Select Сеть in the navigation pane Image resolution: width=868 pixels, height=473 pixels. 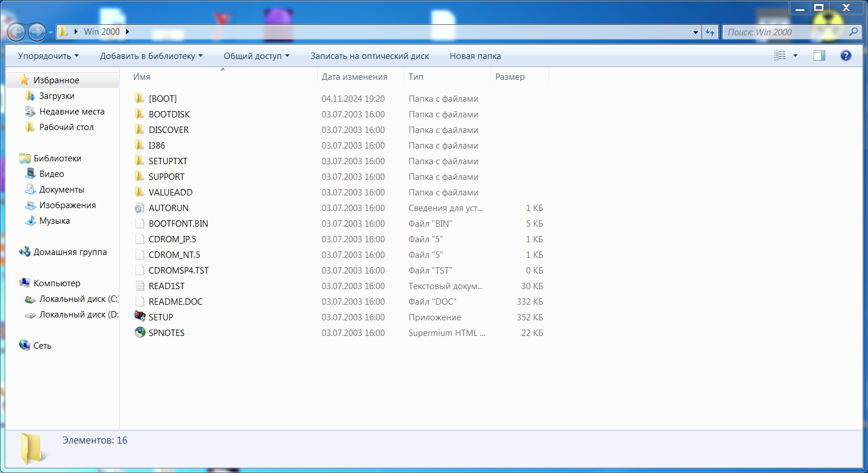(42, 346)
